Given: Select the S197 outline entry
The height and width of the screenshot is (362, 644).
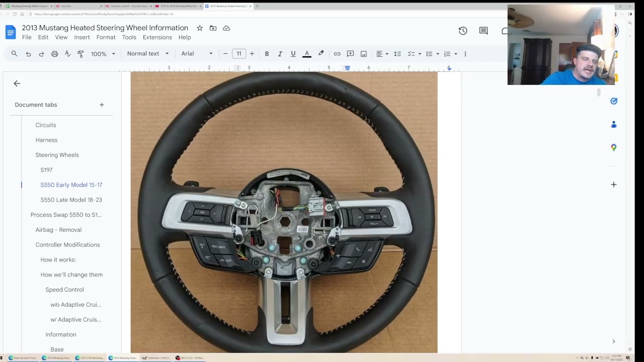Looking at the screenshot, I should click(x=46, y=170).
